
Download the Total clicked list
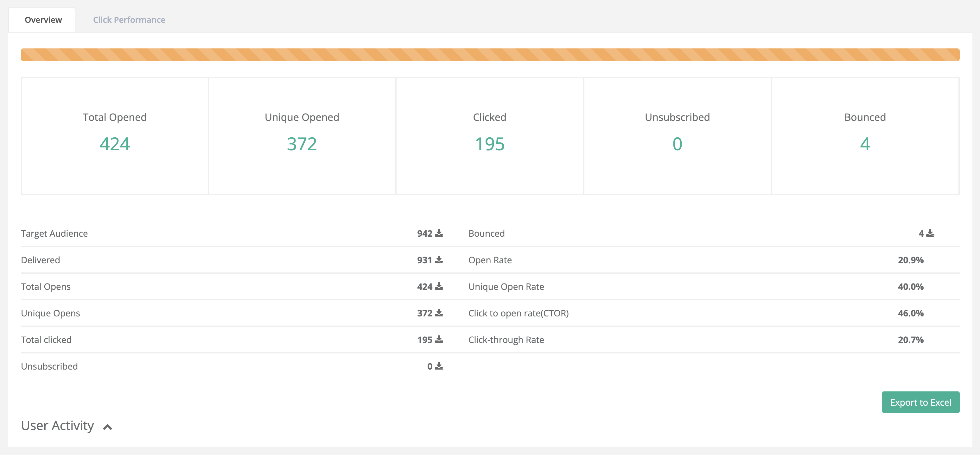click(439, 340)
